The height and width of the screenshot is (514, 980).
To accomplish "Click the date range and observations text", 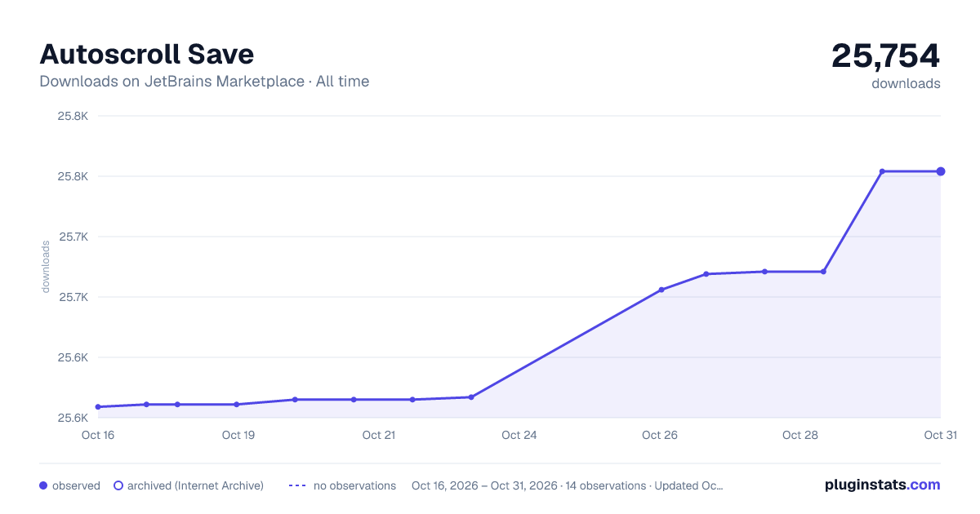I will pos(568,485).
